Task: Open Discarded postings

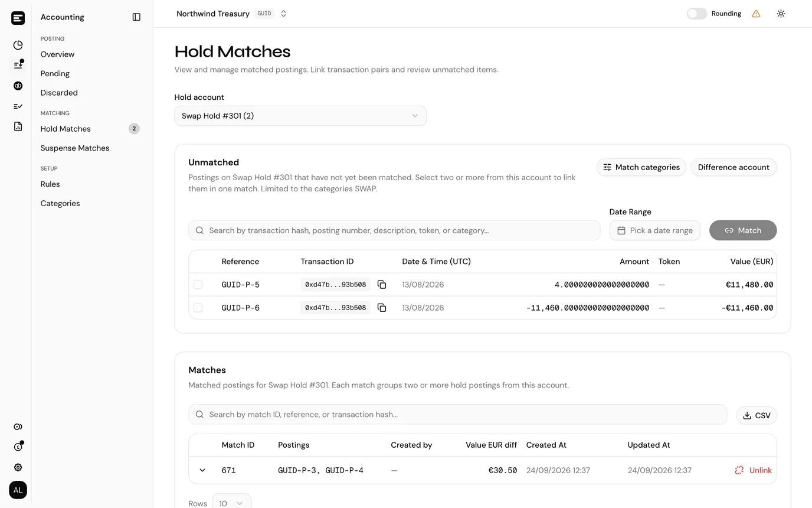Action: [x=59, y=93]
